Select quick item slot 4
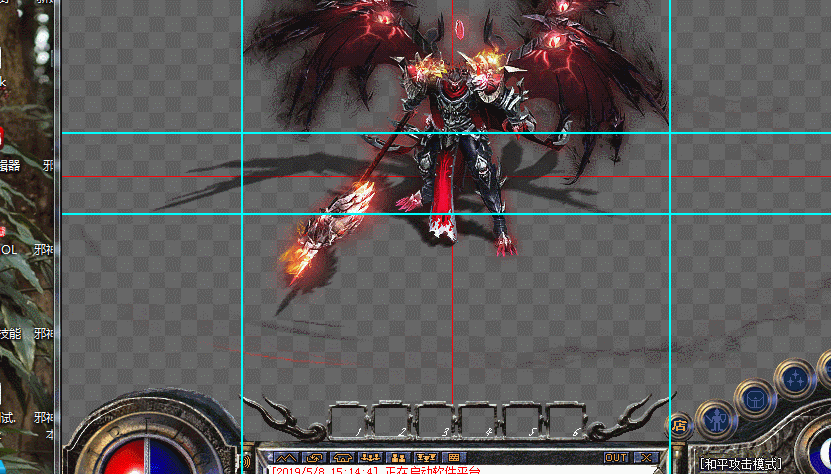 click(x=478, y=422)
